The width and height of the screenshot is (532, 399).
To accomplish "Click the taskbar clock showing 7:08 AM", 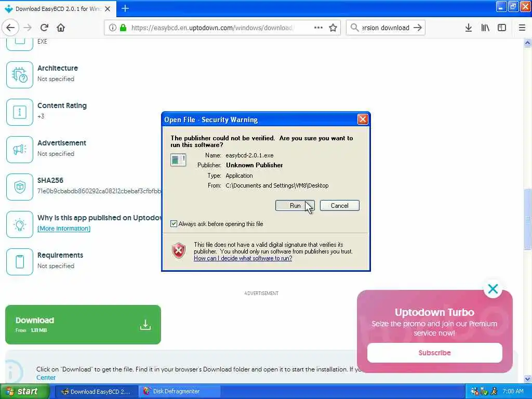I will point(513,391).
